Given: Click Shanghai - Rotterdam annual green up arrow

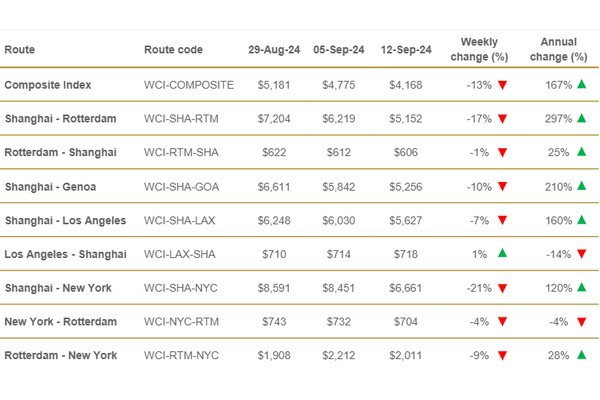Looking at the screenshot, I should 581,119.
